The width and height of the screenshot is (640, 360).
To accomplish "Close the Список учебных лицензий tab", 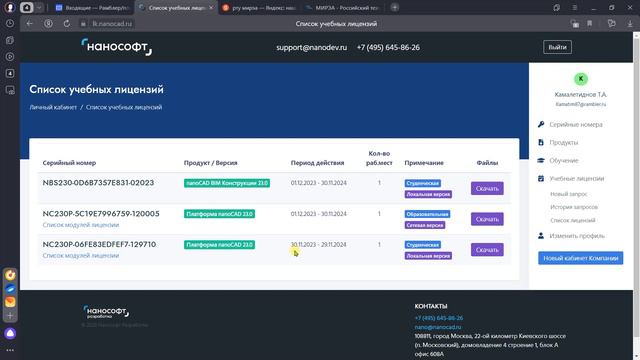I will click(211, 8).
